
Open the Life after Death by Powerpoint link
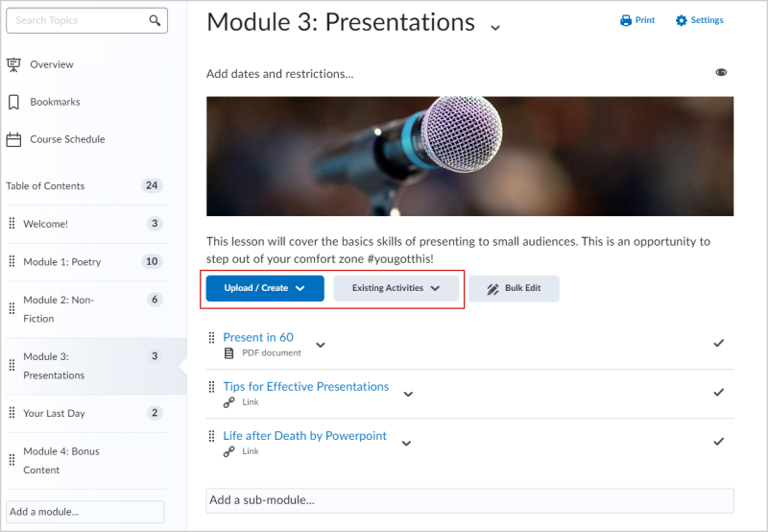(x=304, y=435)
